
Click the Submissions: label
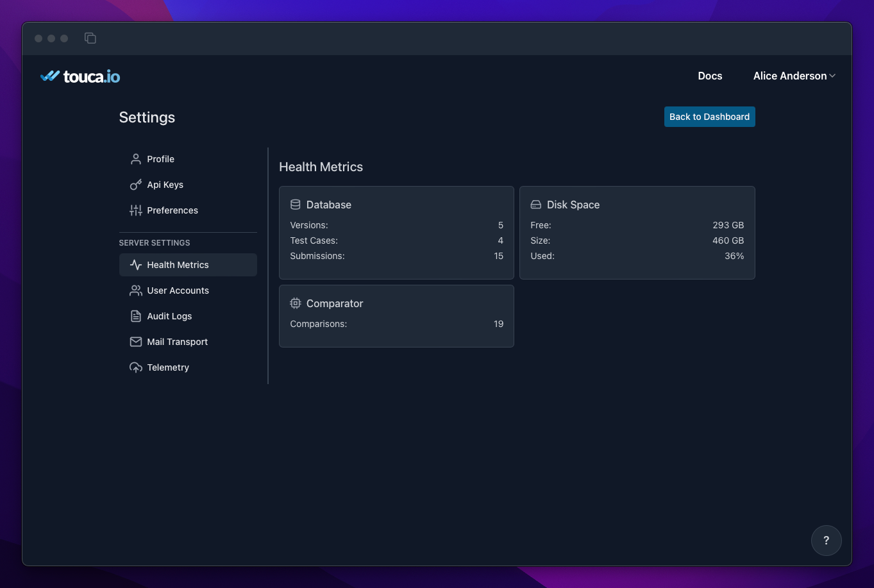pos(317,256)
